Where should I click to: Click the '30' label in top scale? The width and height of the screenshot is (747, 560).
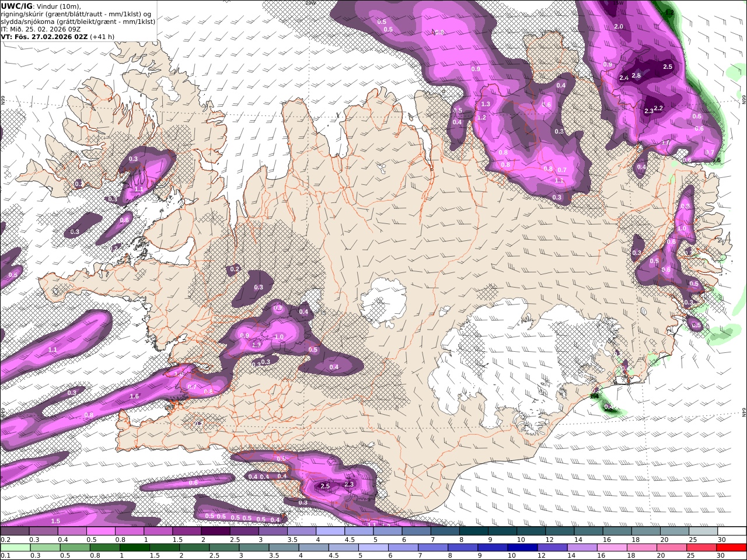point(721,540)
